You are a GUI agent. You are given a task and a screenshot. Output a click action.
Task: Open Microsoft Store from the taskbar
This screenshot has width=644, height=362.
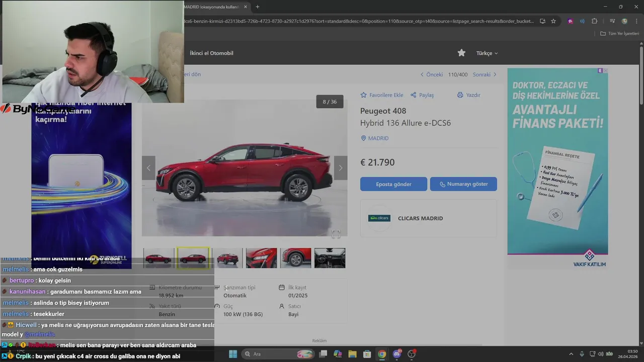click(367, 354)
